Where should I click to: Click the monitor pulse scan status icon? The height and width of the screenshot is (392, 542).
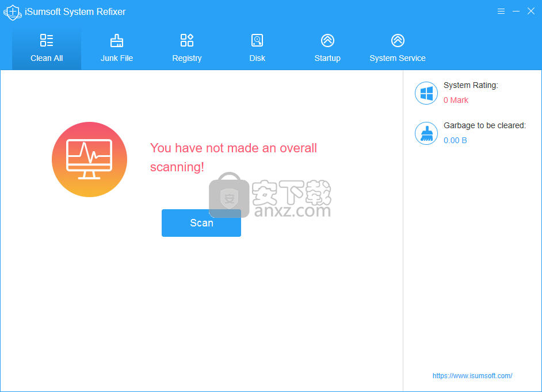point(90,160)
